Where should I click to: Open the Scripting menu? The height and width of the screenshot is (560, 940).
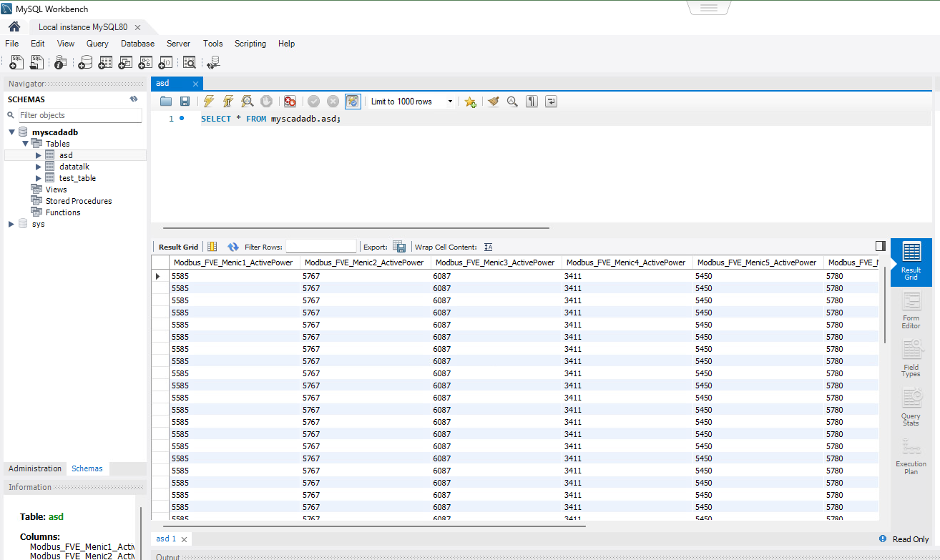click(250, 44)
